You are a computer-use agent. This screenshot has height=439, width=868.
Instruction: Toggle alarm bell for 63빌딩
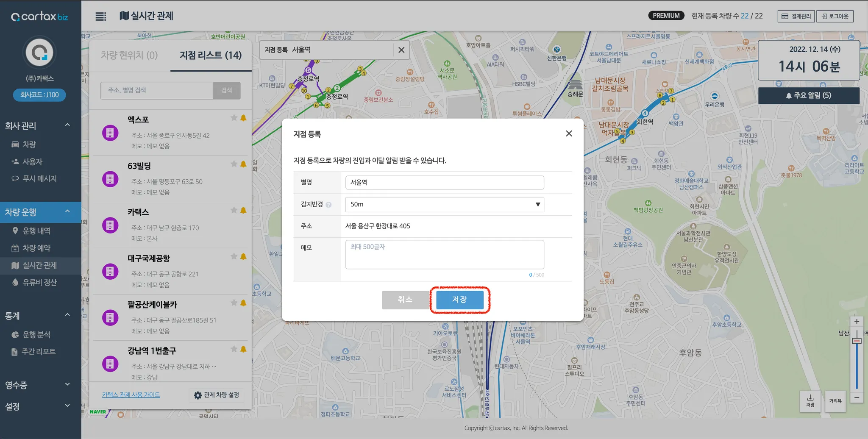[x=243, y=164]
